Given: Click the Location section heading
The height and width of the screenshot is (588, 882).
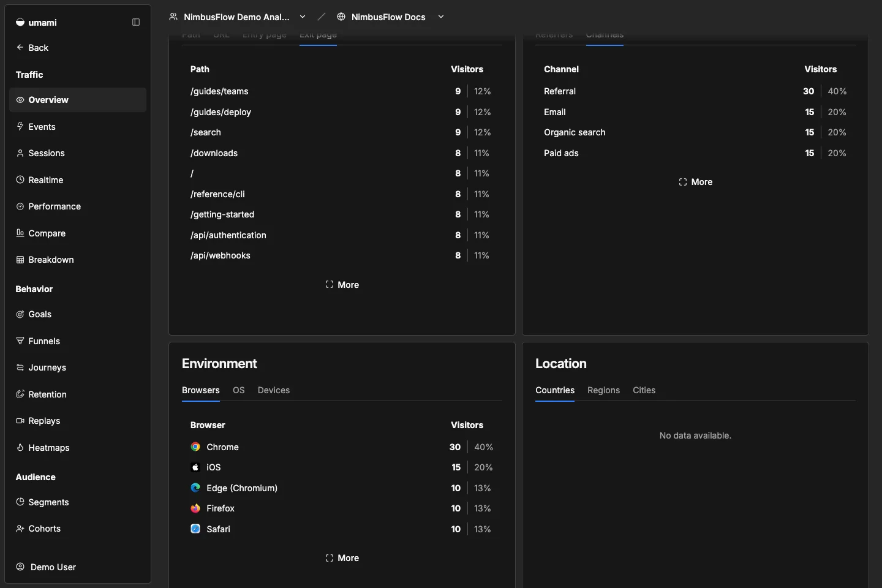Looking at the screenshot, I should click(x=561, y=364).
